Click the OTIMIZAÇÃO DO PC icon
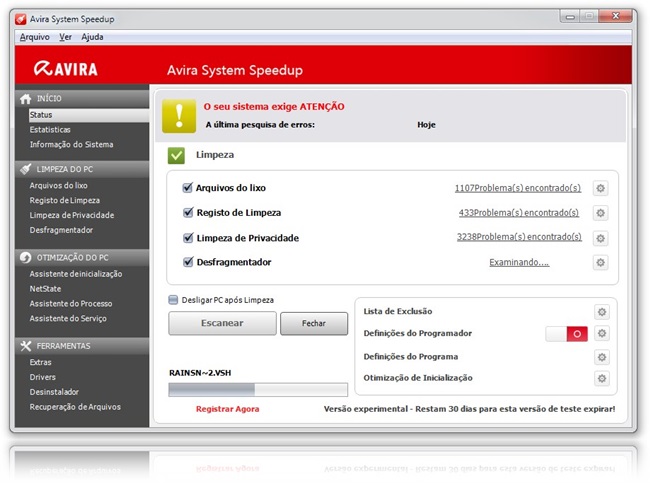 [x=26, y=257]
